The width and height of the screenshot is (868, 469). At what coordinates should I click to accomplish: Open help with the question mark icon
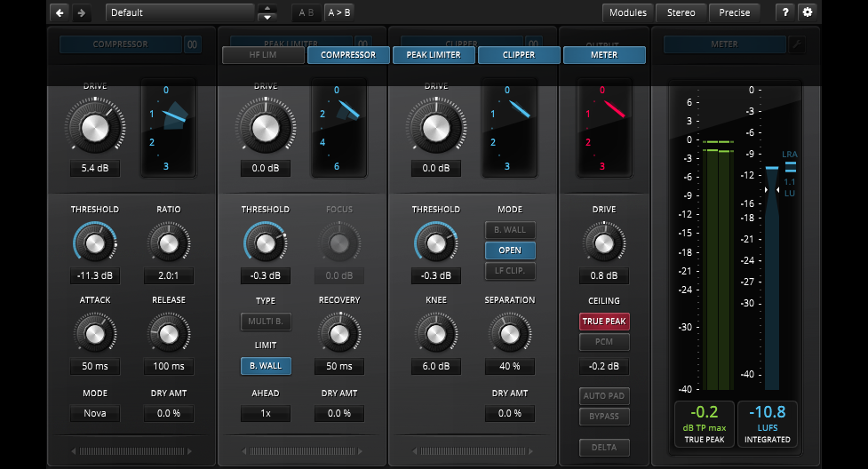click(785, 12)
